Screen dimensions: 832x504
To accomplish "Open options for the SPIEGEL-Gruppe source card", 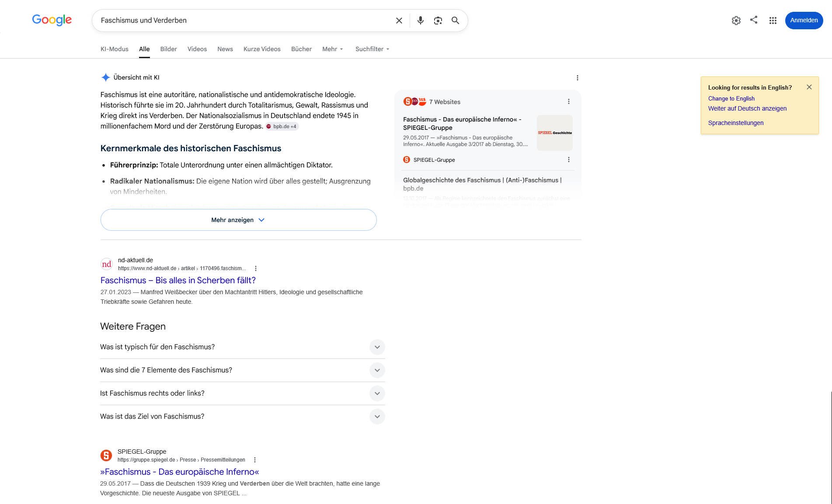I will 569,160.
